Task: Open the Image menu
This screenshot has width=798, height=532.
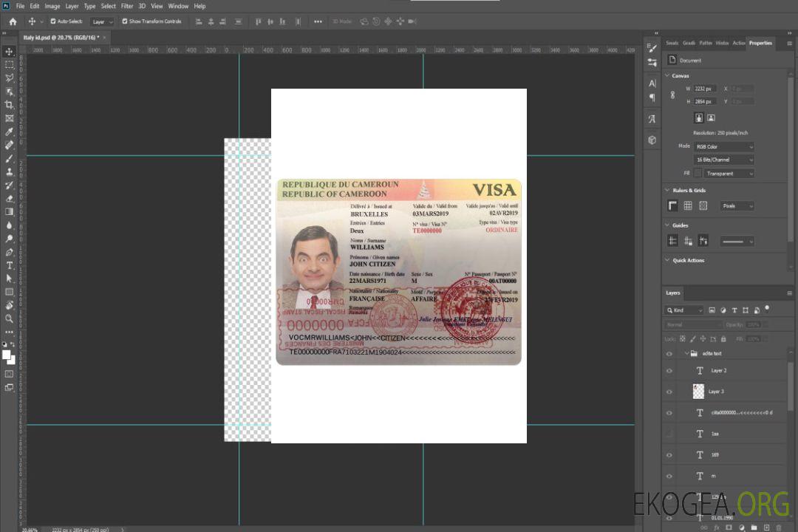Action: (x=52, y=6)
